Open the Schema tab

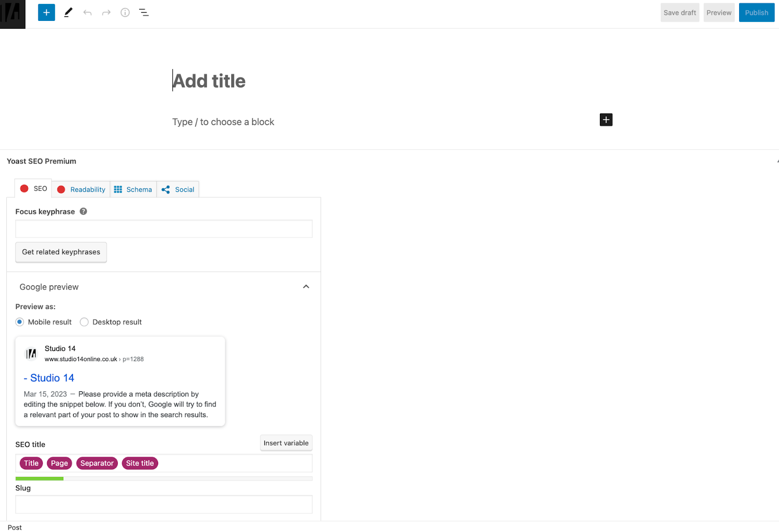[133, 189]
